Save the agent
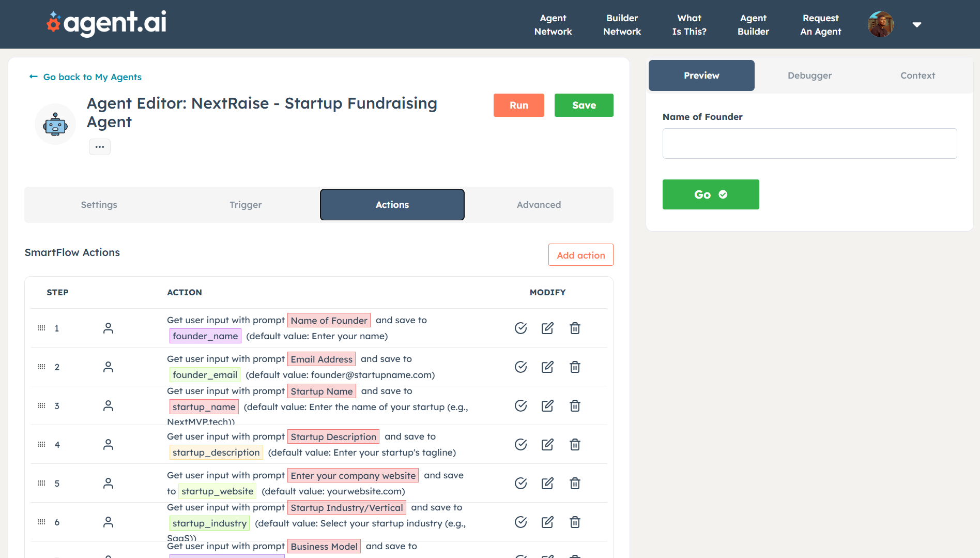 click(584, 105)
